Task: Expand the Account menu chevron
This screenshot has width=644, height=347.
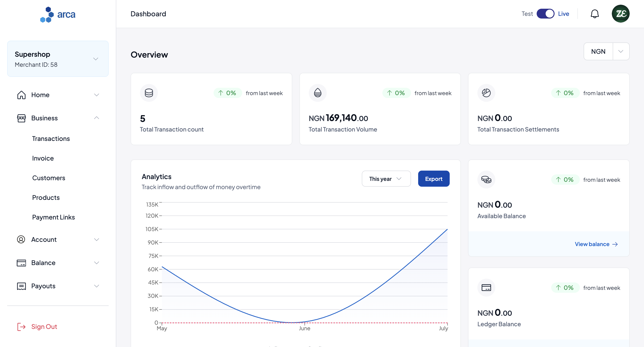Action: click(97, 239)
